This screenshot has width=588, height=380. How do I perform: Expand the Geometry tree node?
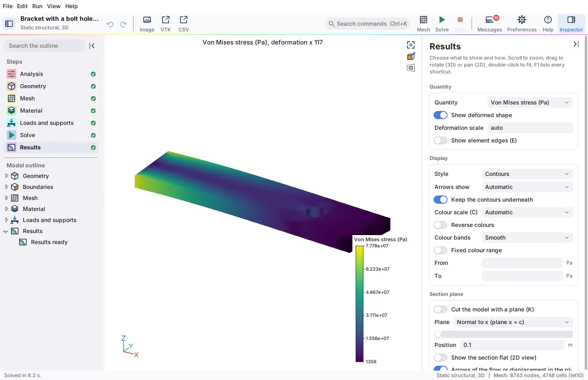[7, 176]
